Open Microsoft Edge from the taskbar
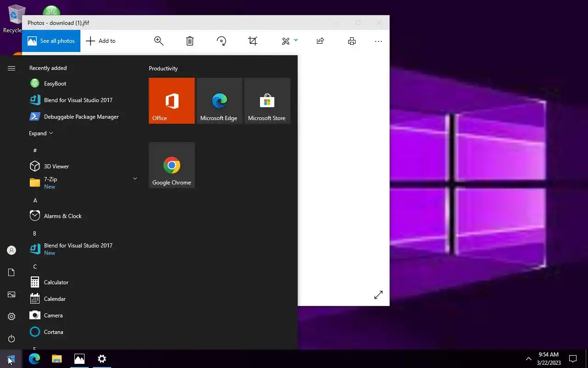588x368 pixels. coord(34,359)
